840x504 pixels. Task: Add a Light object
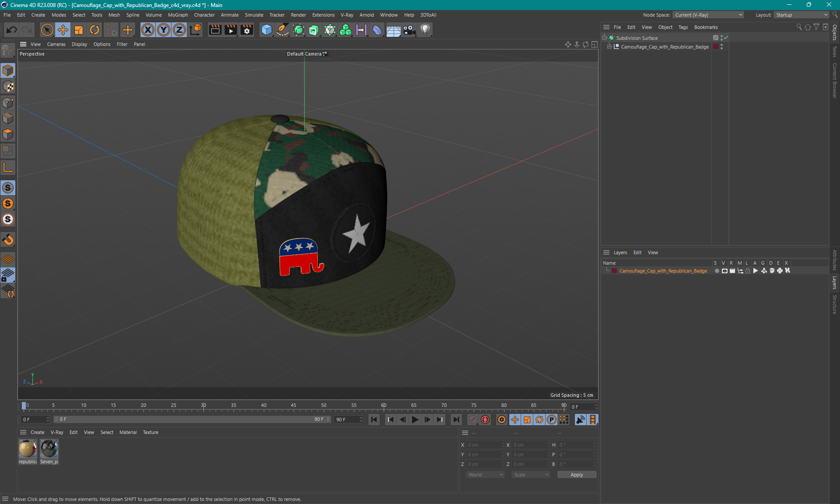[x=425, y=30]
